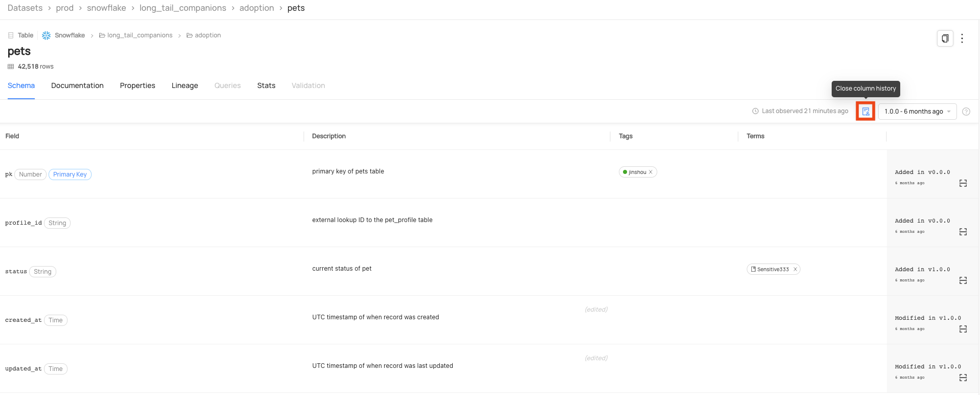
Task: Click the jinshou tag on pk
Action: coord(637,172)
